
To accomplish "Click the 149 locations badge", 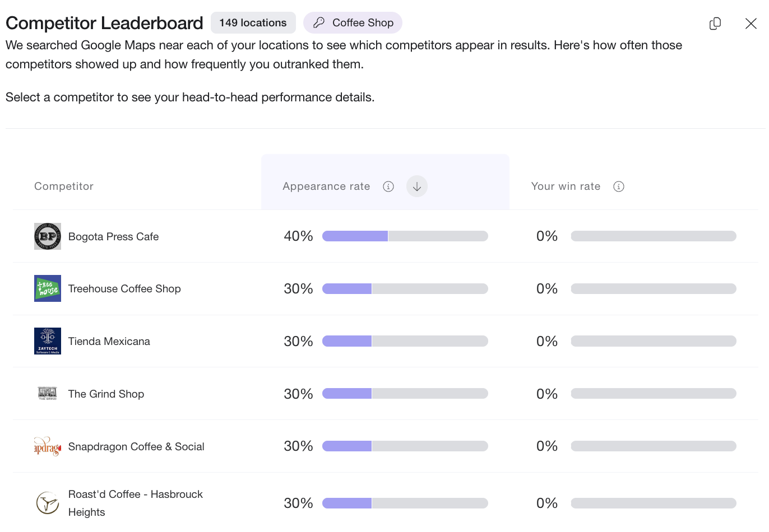I will coord(253,23).
